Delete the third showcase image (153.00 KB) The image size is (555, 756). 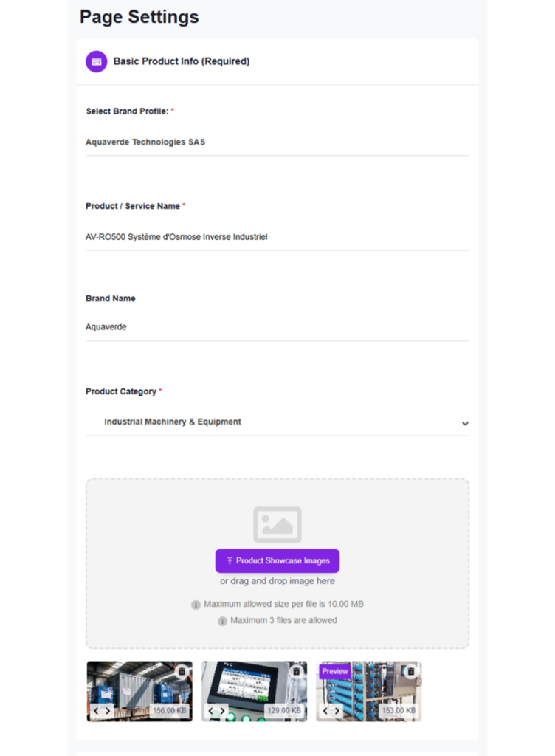pyautogui.click(x=411, y=672)
